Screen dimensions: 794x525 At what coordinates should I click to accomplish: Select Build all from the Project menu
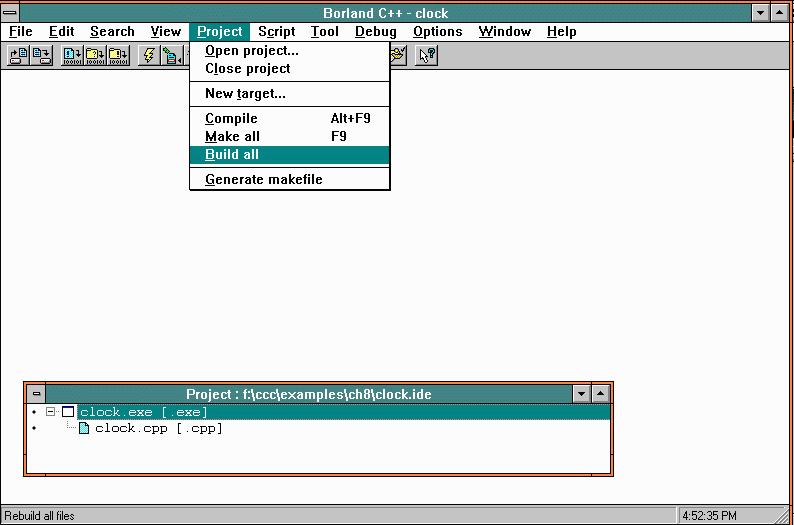click(x=232, y=155)
